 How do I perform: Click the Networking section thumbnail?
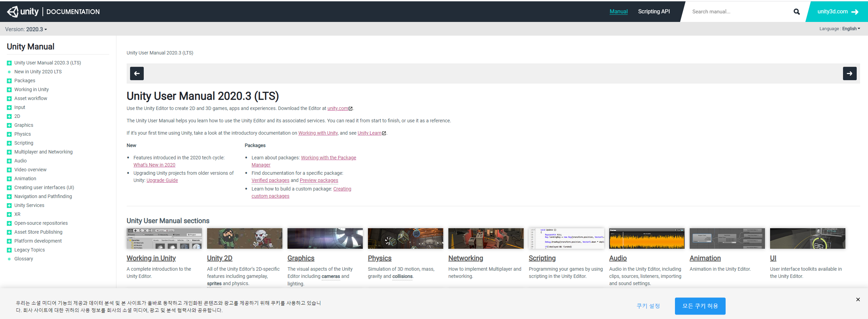(x=486, y=238)
